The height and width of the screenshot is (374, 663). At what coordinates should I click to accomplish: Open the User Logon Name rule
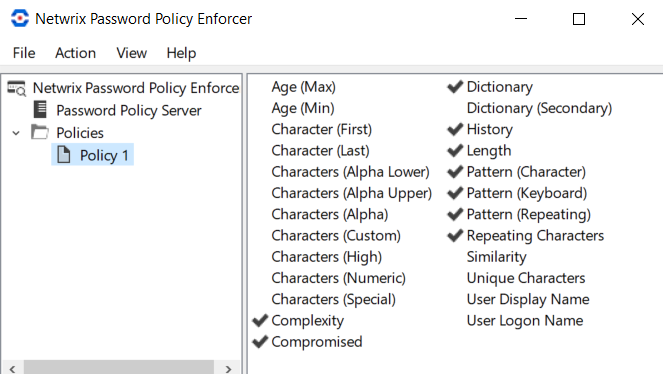[525, 321]
